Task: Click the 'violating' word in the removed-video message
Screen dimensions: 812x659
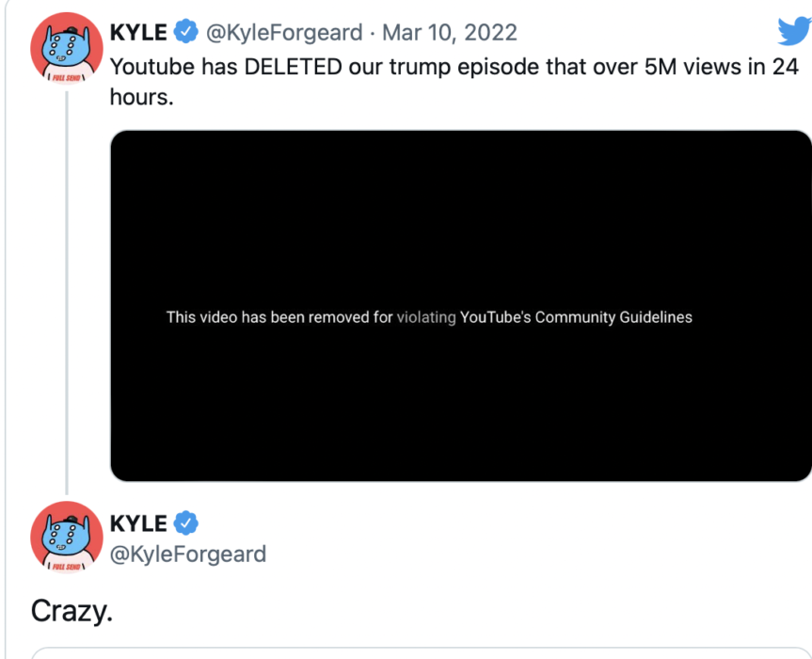Action: pyautogui.click(x=426, y=317)
